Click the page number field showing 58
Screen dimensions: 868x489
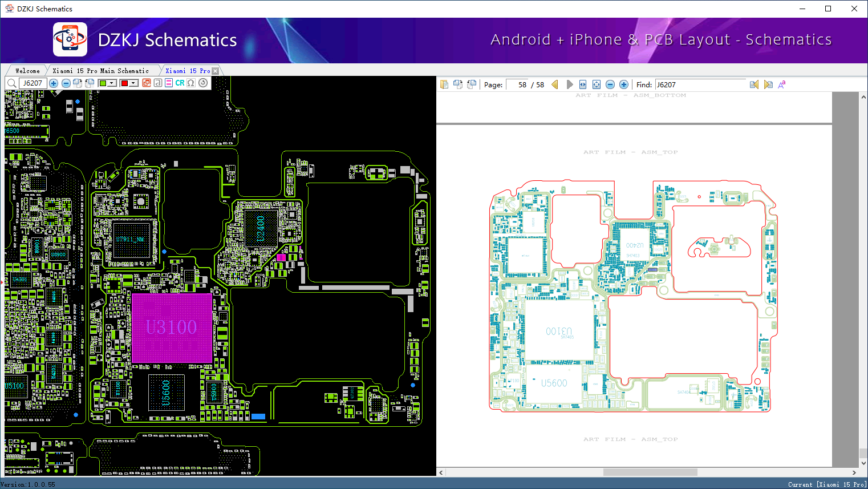(517, 84)
